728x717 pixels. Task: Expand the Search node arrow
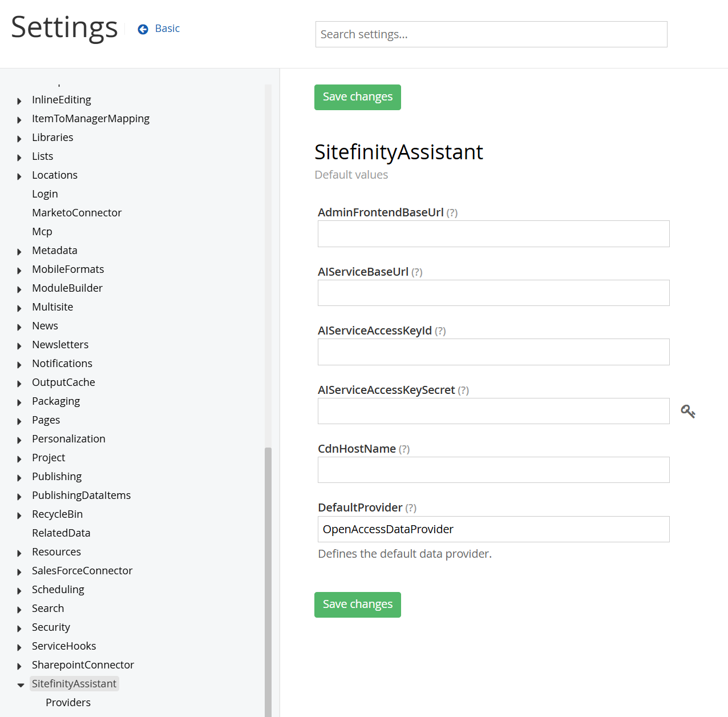[19, 610]
